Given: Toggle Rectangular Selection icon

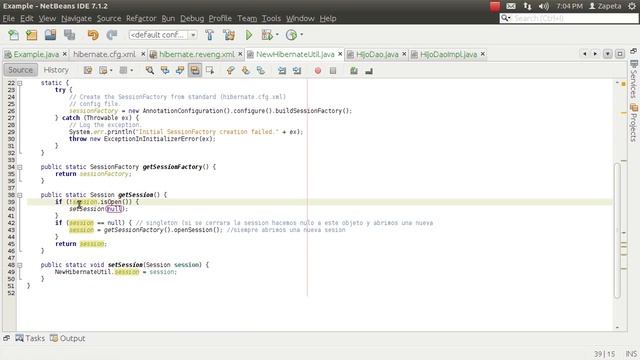Looking at the screenshot, I should coord(210,71).
